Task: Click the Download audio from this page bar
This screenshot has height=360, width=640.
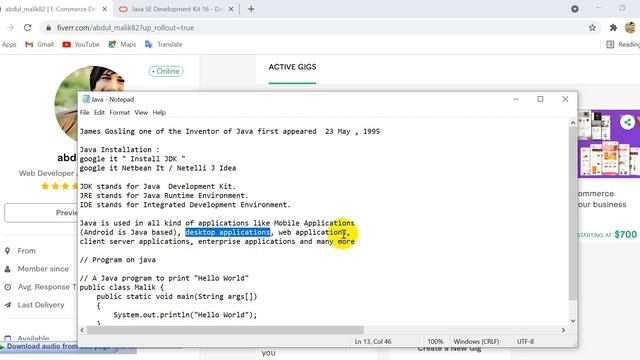Action: (x=69, y=347)
